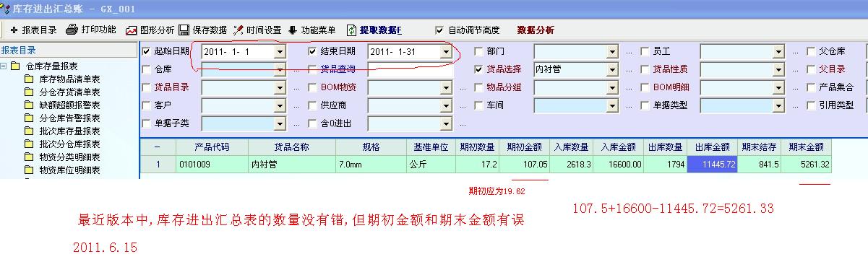Open 批次分仓库报表 folder item

[69, 144]
